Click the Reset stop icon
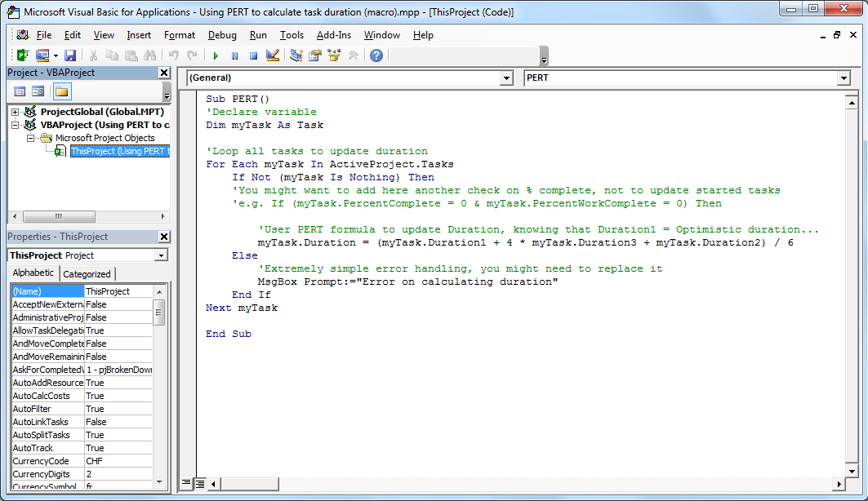 click(253, 55)
